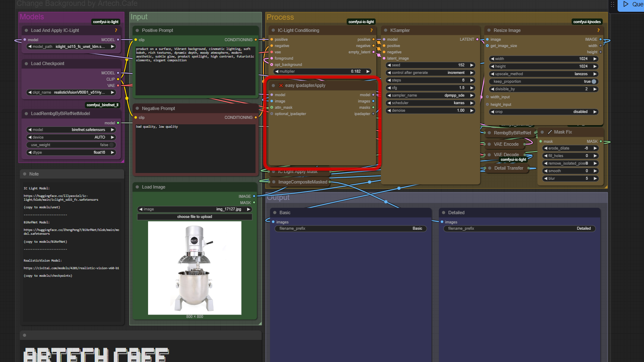Toggle use_weight in LoadRembgByBiRefNetModel
The height and width of the screenshot is (362, 644).
tap(112, 145)
